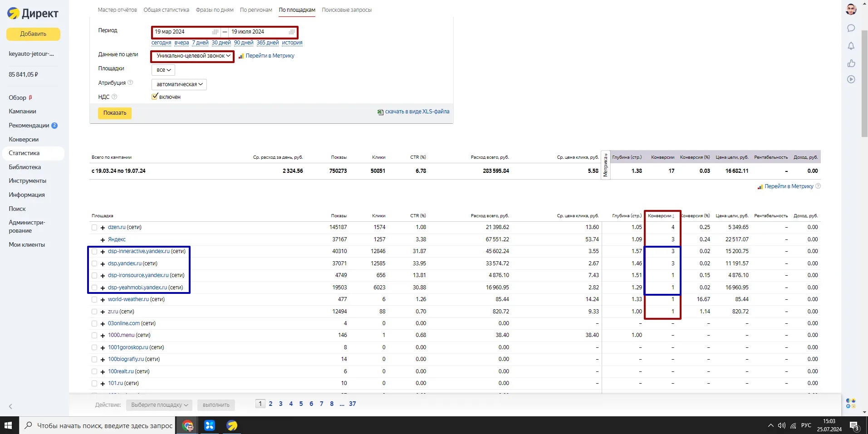Switch to the Поисковые запросы tab
Viewport: 868px width, 434px height.
tap(346, 10)
